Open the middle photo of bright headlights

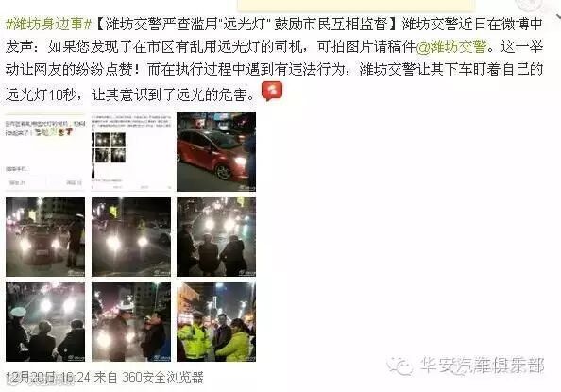[x=131, y=237]
